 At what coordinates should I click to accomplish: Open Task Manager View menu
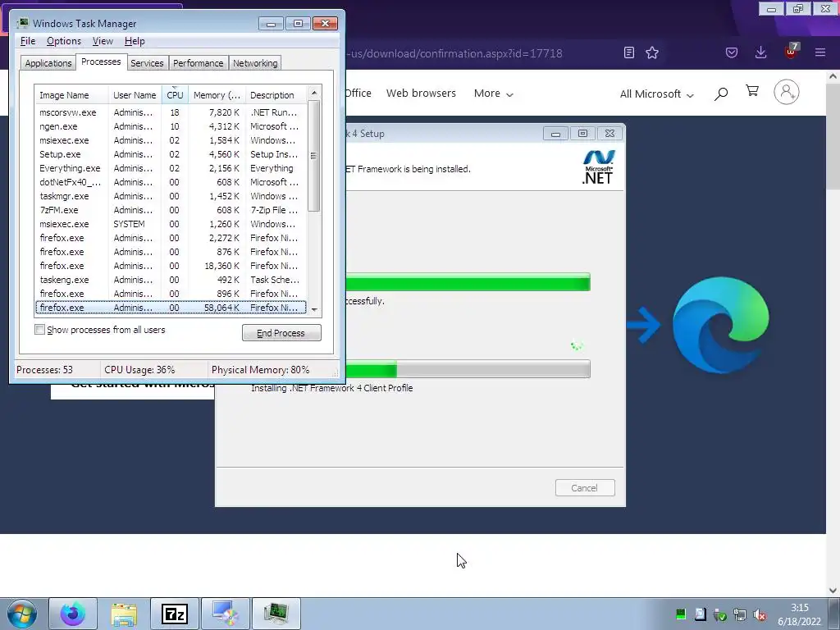(103, 41)
